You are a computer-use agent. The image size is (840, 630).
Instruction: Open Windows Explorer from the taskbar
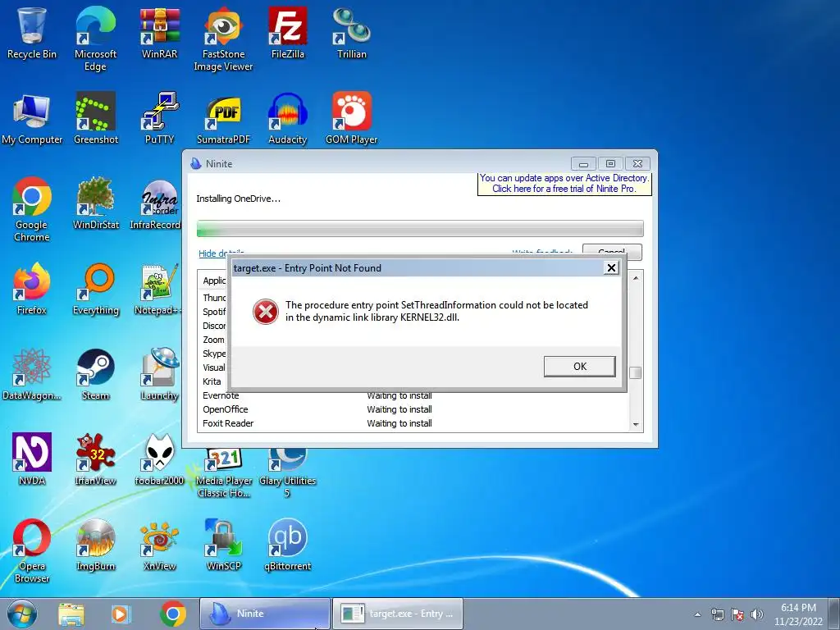(x=71, y=614)
